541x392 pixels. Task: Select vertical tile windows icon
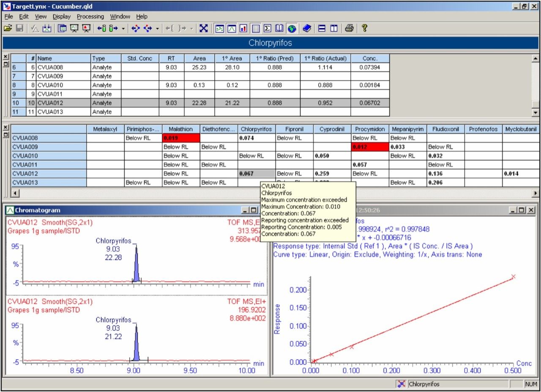coord(334,28)
